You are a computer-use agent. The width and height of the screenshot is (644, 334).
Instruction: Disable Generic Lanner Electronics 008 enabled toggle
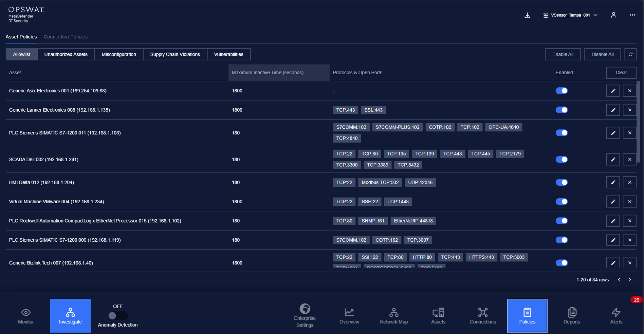click(562, 110)
